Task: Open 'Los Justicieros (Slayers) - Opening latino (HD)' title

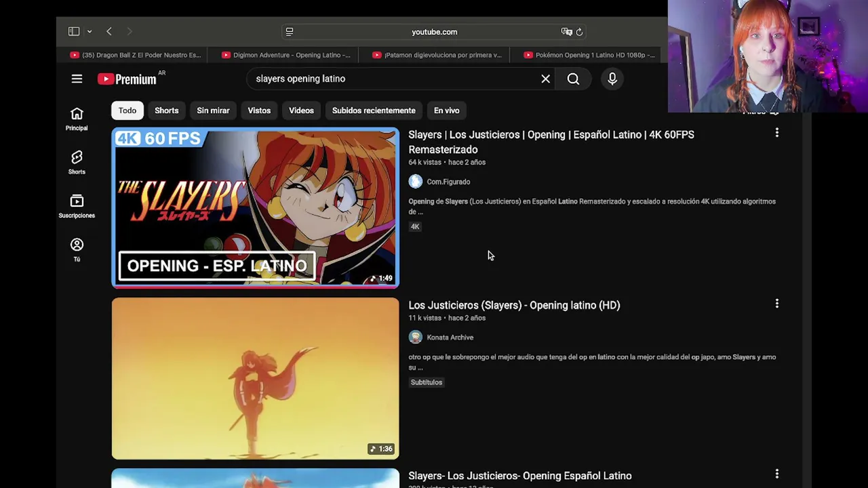Action: click(x=514, y=305)
